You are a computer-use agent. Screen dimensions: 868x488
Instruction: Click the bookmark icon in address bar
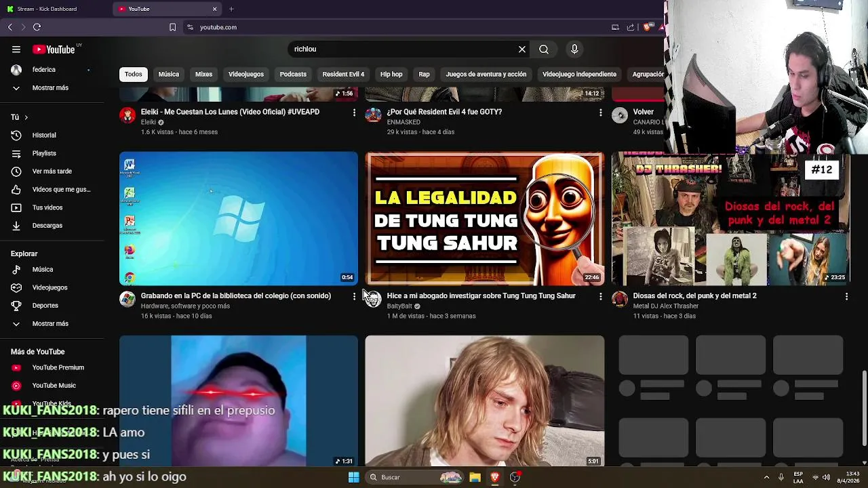tap(172, 27)
